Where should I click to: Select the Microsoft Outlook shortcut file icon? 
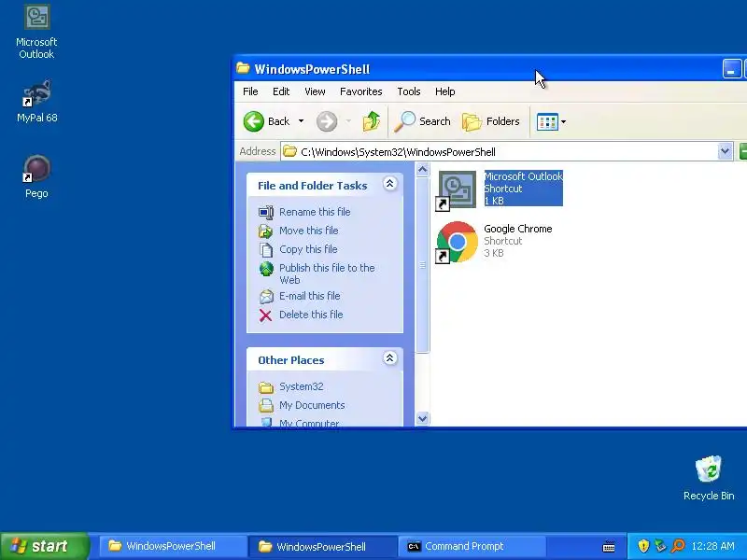[x=457, y=190]
